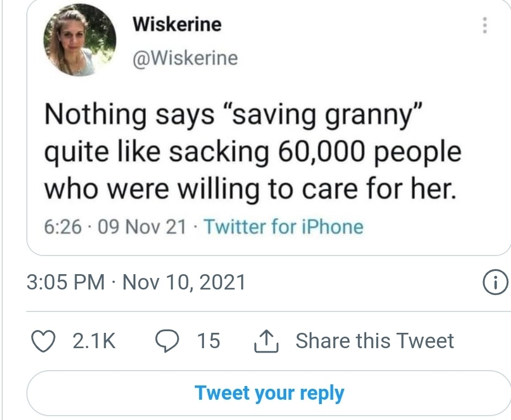511x420 pixels.
Task: Click the 3:05 PM · Nov 10, 2021 timestamp
Action: point(136,282)
